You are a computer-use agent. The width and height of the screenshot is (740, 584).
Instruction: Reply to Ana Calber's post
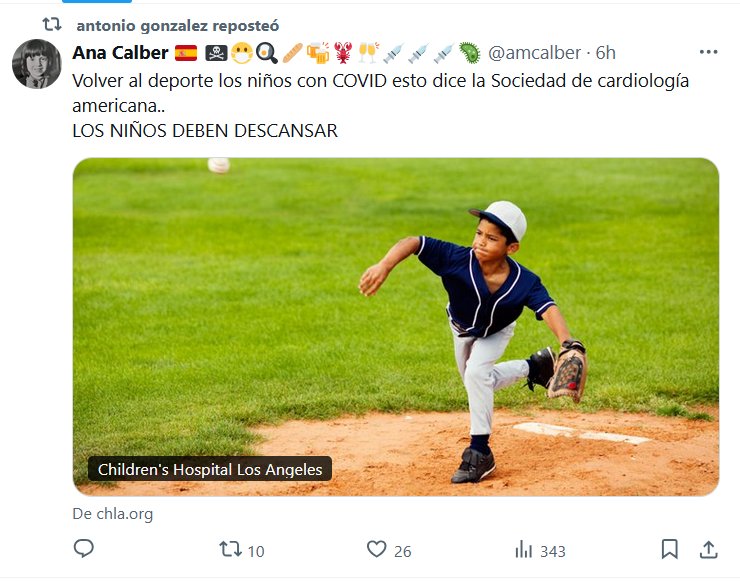(84, 549)
